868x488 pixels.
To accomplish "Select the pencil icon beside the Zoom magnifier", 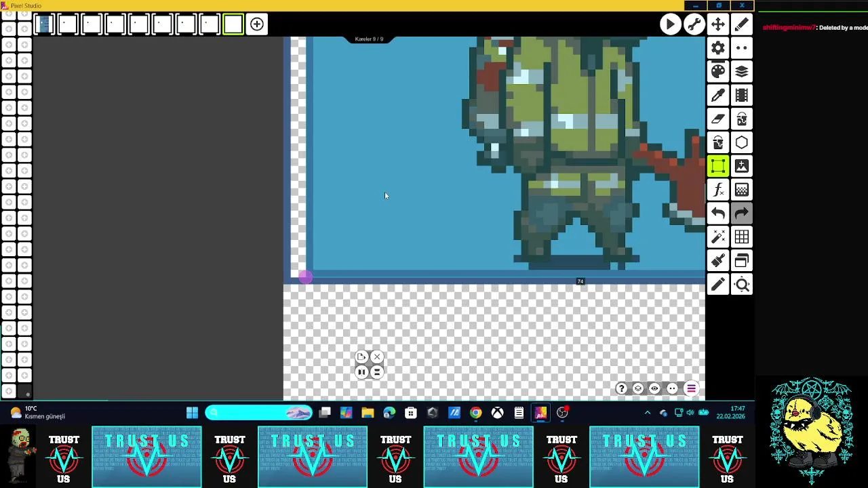I will tap(718, 285).
